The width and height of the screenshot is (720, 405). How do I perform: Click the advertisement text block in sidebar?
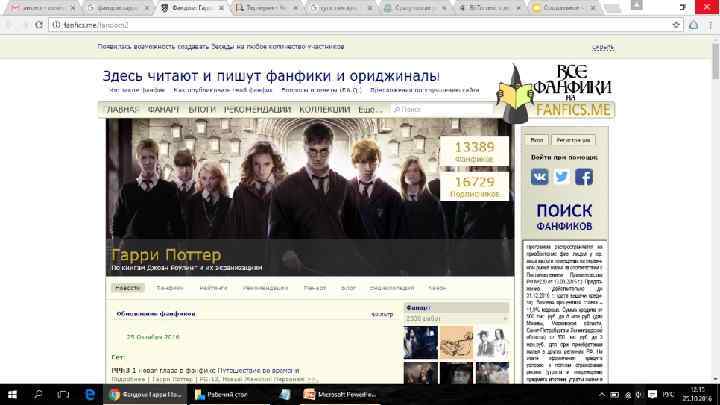point(564,312)
